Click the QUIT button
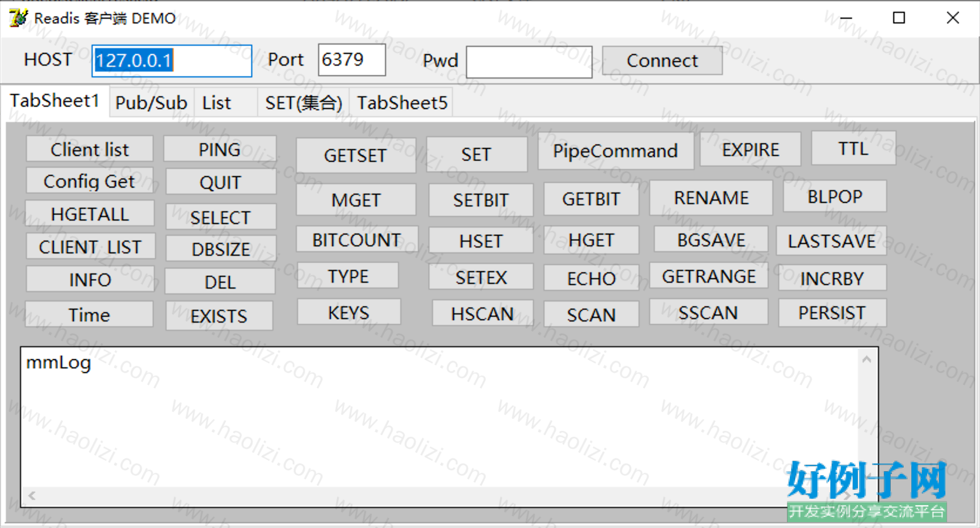 tap(221, 182)
